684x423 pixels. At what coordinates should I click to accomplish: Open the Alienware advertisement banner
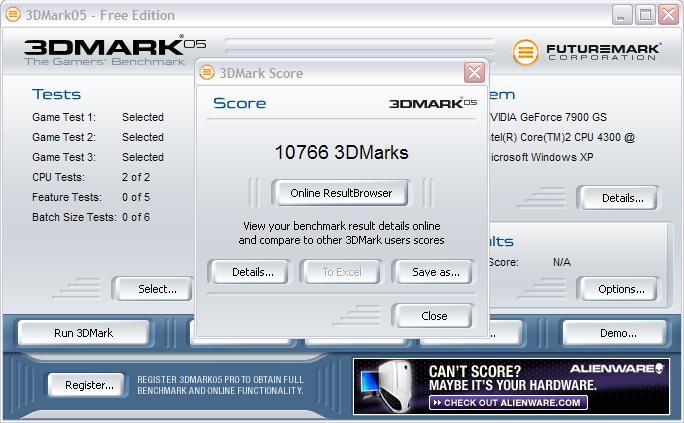click(x=511, y=386)
